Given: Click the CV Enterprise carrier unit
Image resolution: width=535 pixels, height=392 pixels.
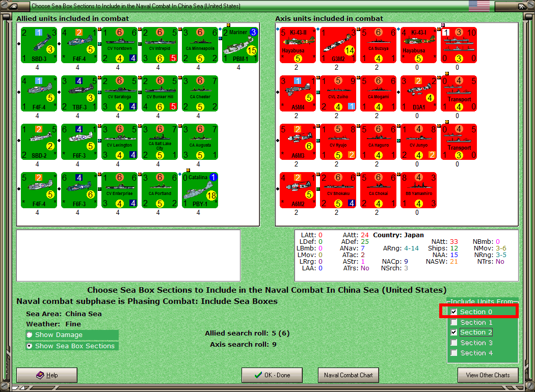Looking at the screenshot, I should [119, 190].
